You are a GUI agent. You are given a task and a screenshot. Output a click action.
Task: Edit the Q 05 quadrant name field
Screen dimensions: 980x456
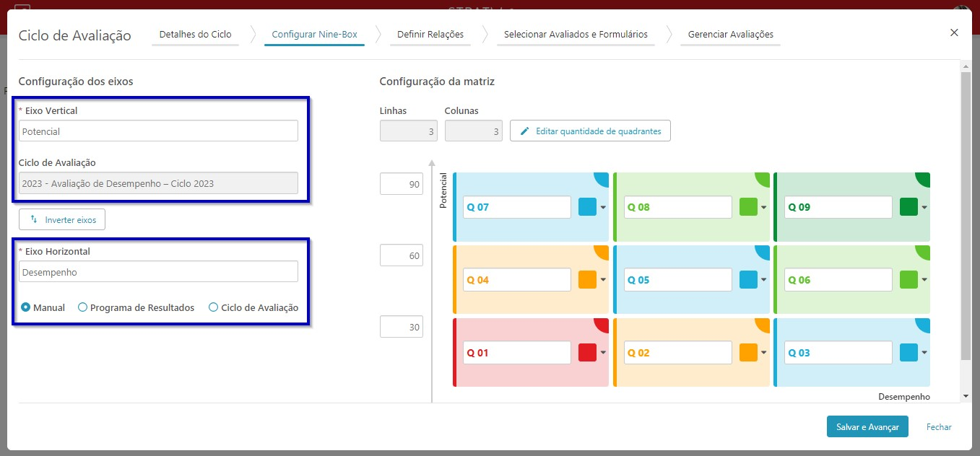click(677, 280)
